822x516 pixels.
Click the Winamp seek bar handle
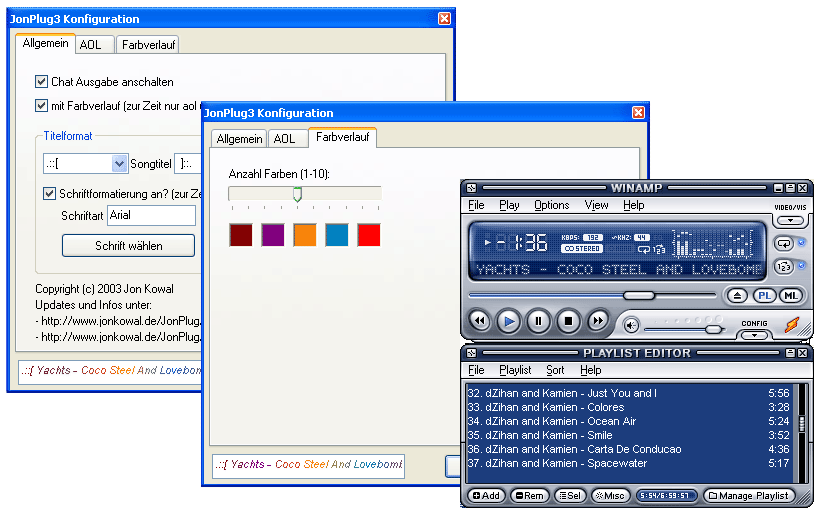[x=639, y=296]
